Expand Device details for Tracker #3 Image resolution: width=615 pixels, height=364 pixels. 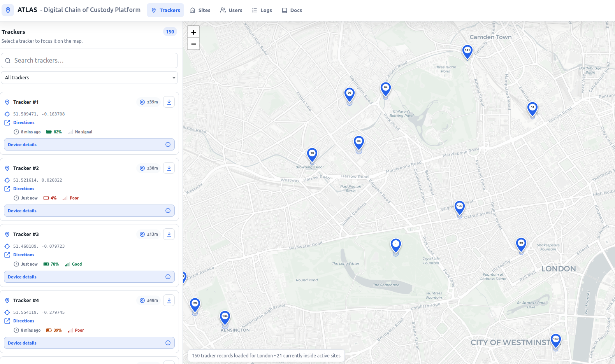click(89, 277)
